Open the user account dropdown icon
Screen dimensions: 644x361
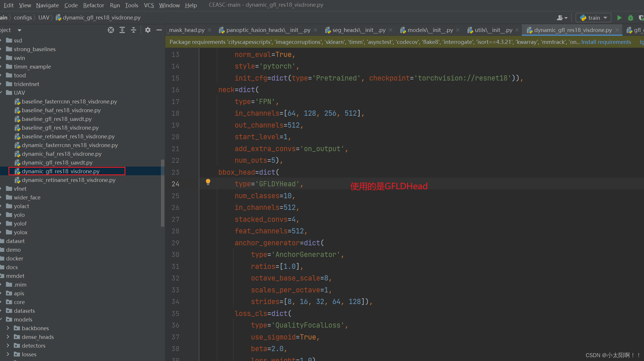(562, 18)
